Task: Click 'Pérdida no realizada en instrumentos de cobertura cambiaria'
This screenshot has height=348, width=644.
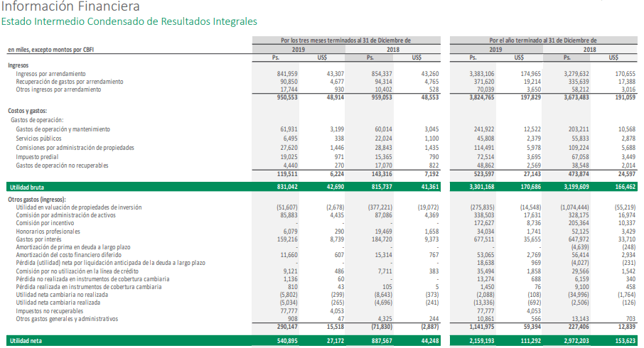Action: click(x=93, y=279)
